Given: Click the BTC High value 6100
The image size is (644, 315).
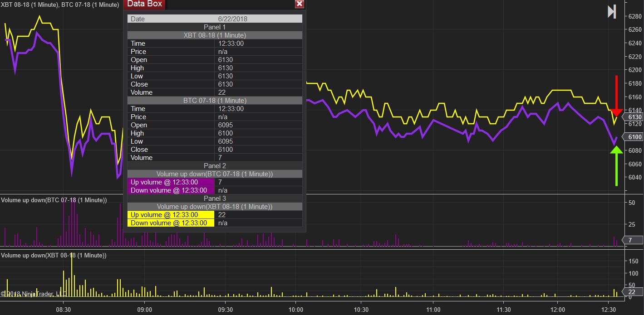Looking at the screenshot, I should (226, 133).
